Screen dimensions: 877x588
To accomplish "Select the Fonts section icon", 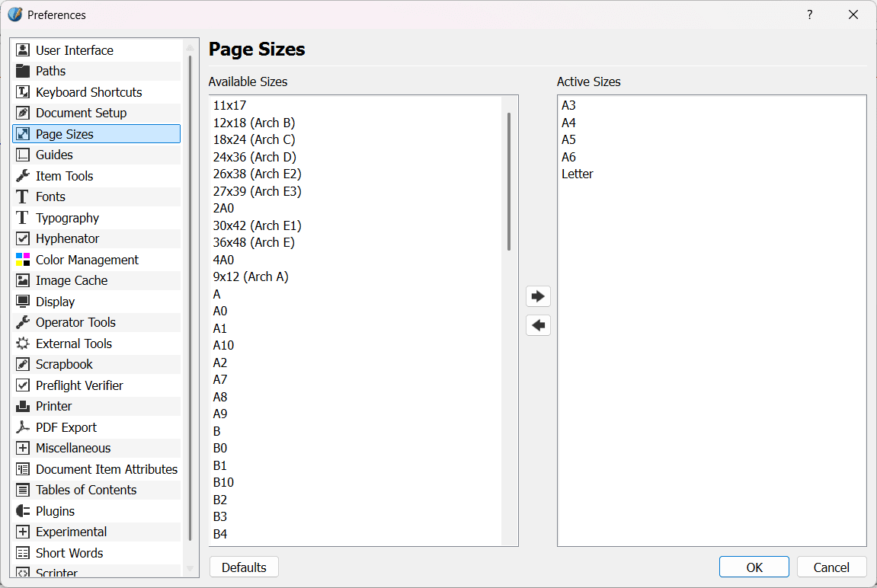I will click(x=23, y=197).
